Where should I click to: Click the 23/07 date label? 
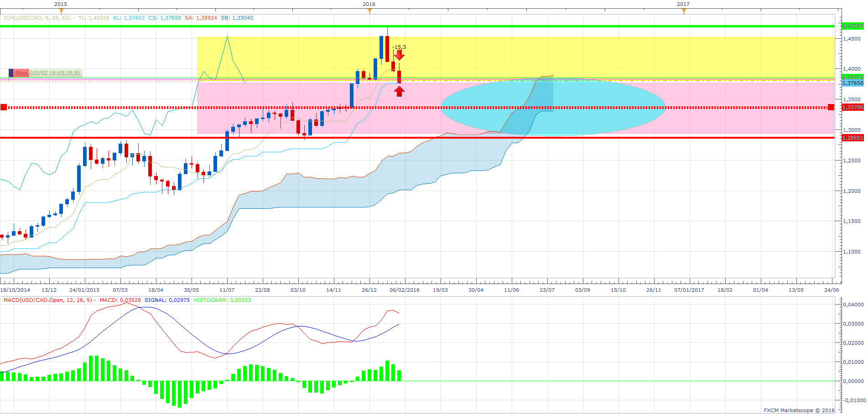point(547,290)
